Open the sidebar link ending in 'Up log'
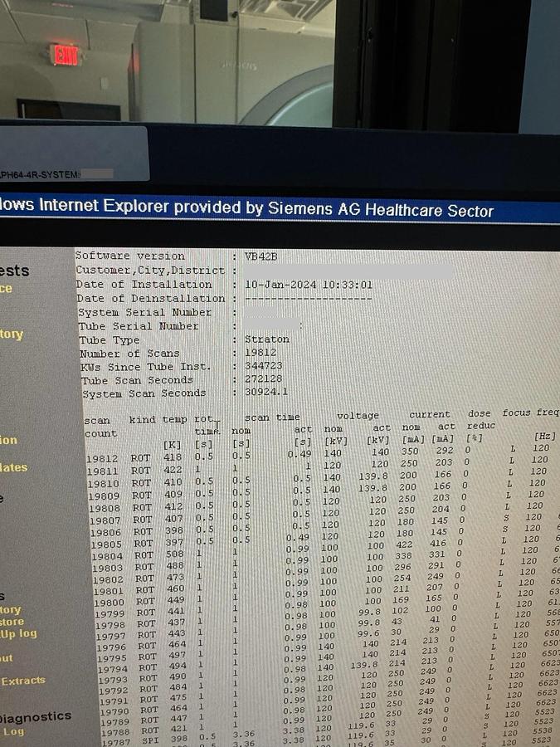The height and width of the screenshot is (747, 560). coord(17,633)
